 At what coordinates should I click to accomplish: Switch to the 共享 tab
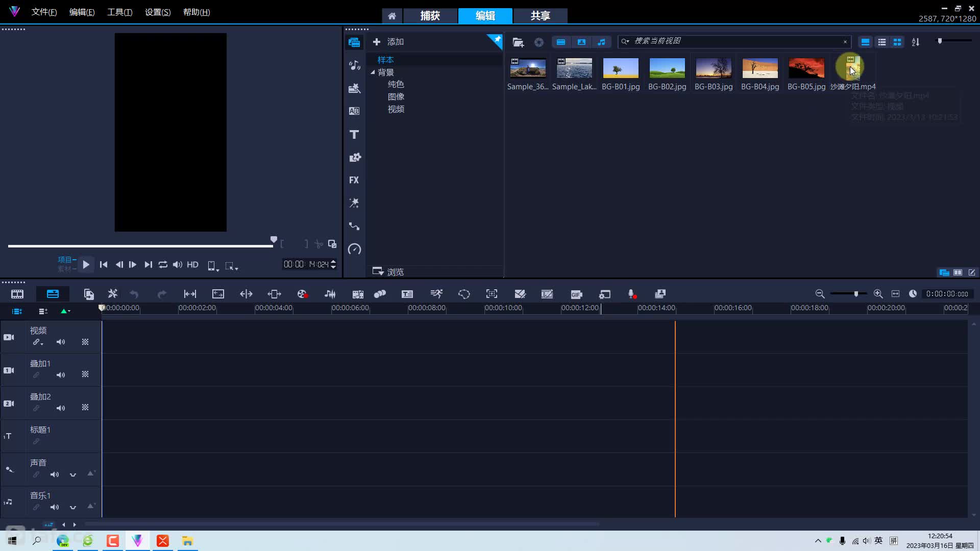541,16
